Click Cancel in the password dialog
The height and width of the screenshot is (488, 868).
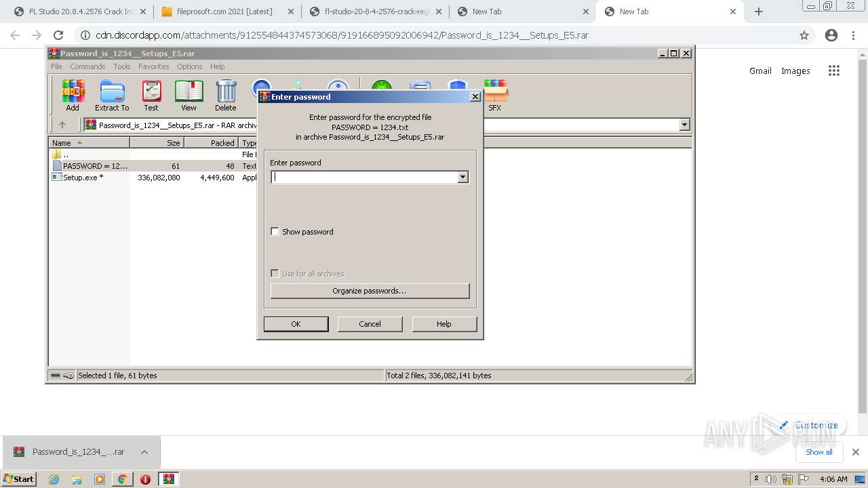[370, 324]
